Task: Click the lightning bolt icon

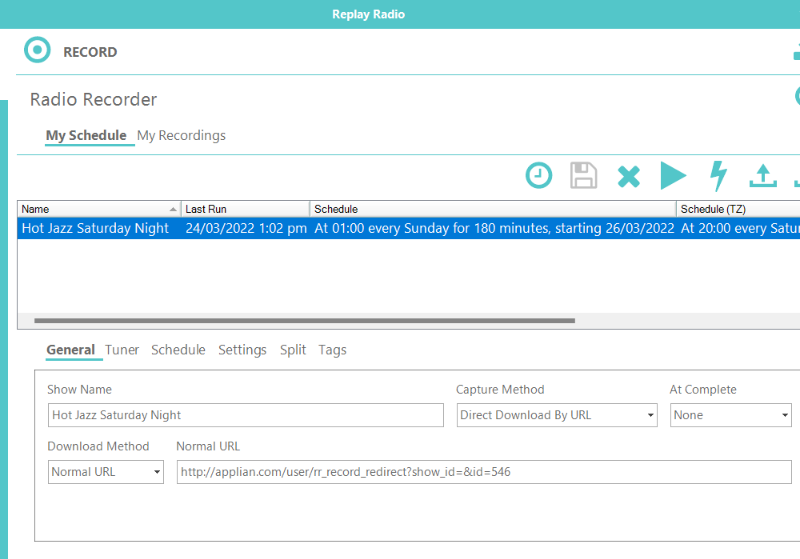Action: (718, 176)
